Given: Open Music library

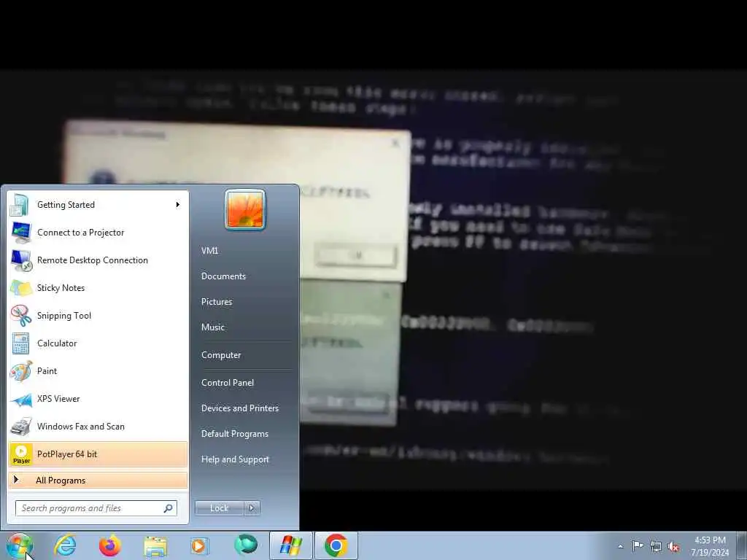Looking at the screenshot, I should (213, 327).
